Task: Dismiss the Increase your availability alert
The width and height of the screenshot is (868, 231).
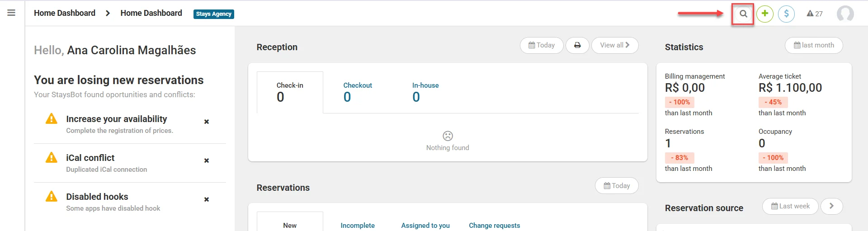Action: pyautogui.click(x=207, y=122)
